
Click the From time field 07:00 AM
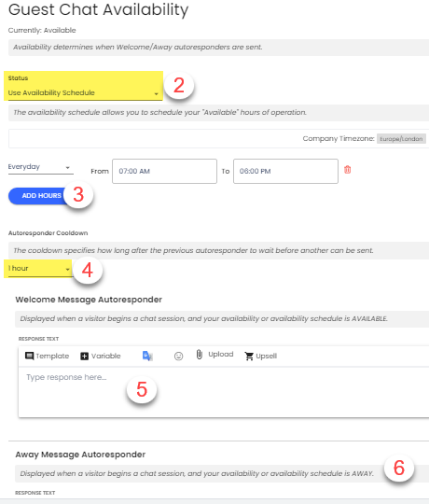pos(164,172)
